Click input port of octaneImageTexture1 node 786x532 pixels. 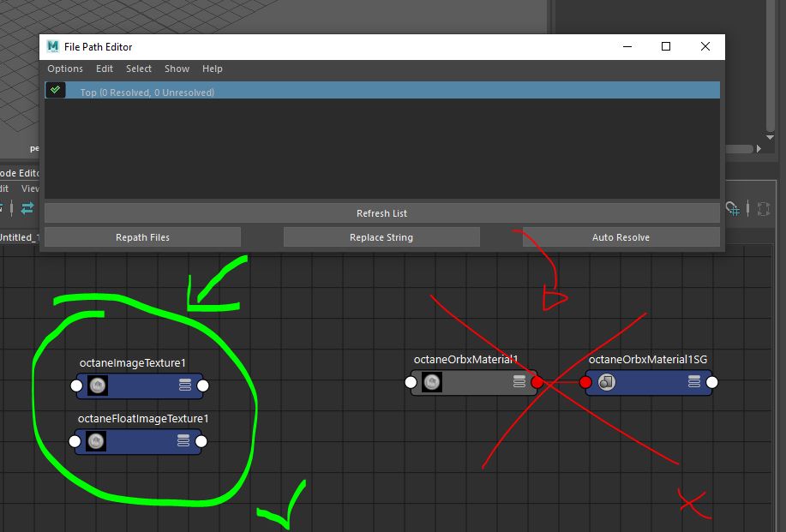coord(76,386)
